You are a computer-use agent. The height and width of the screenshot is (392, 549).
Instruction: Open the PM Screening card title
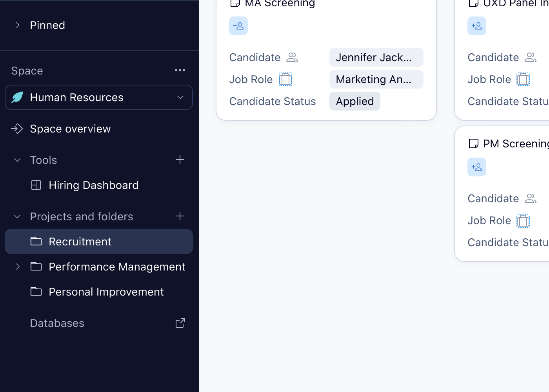tap(516, 143)
